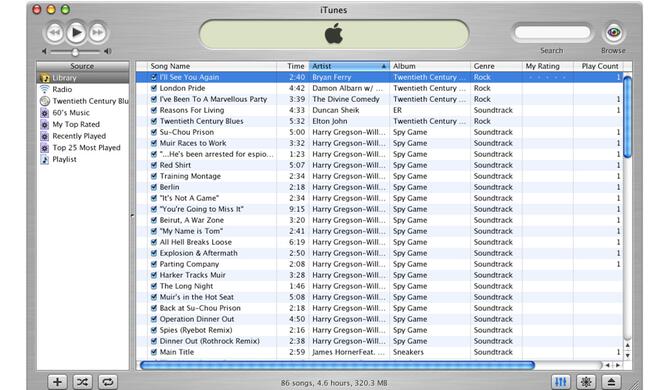This screenshot has height=390, width=660.
Task: Select the Playlist item in Source
Action: (x=82, y=159)
